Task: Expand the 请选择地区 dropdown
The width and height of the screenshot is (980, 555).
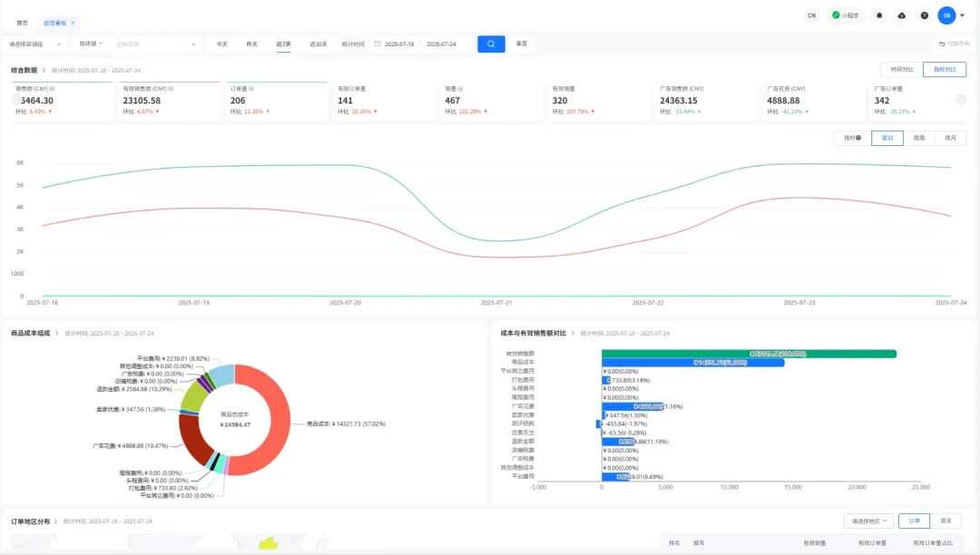Action: coord(867,521)
